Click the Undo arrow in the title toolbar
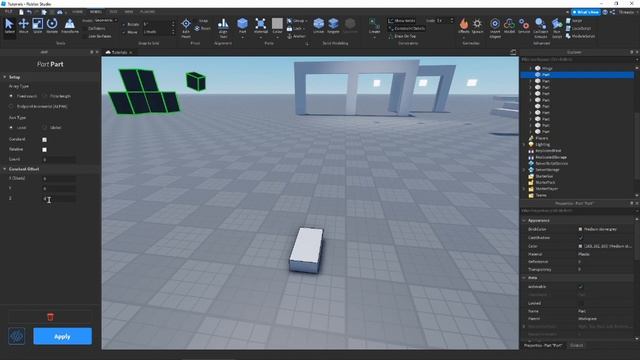This screenshot has width=640, height=360. [x=29, y=12]
